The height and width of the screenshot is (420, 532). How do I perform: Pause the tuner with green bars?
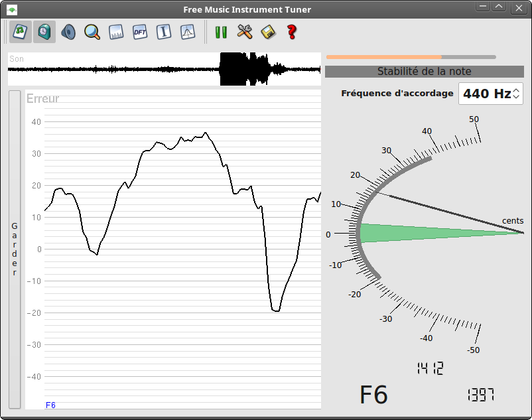point(221,33)
